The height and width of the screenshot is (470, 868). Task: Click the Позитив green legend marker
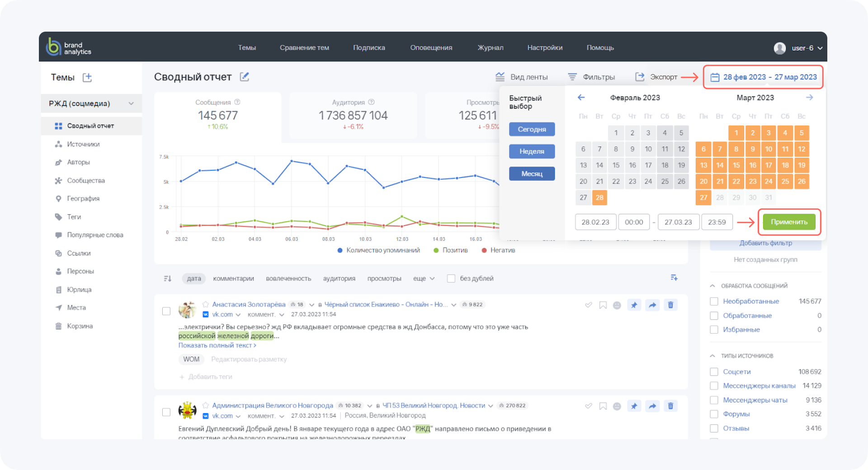[x=436, y=250]
